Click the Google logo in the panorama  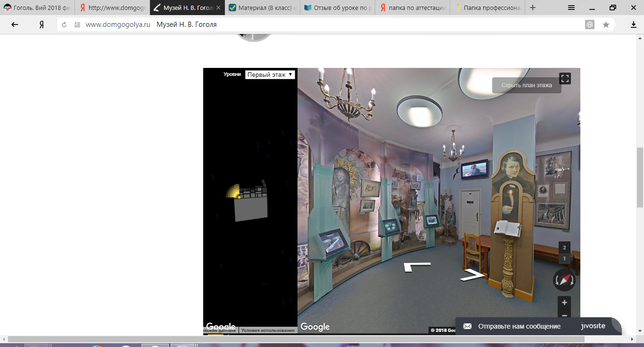point(315,327)
